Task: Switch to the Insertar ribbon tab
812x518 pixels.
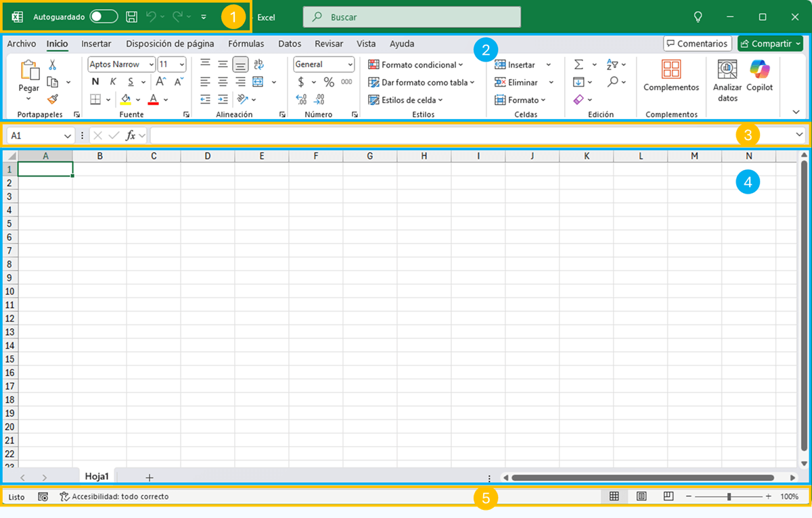Action: [x=96, y=44]
